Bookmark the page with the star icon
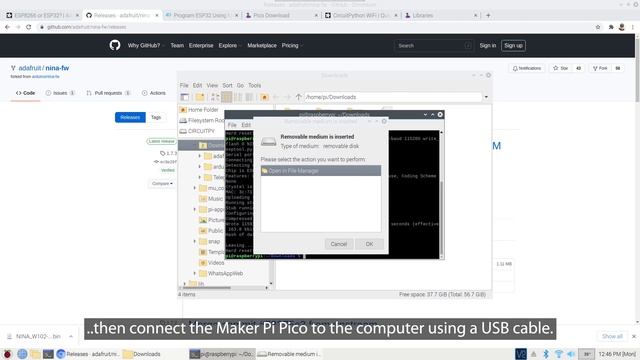 point(598,27)
